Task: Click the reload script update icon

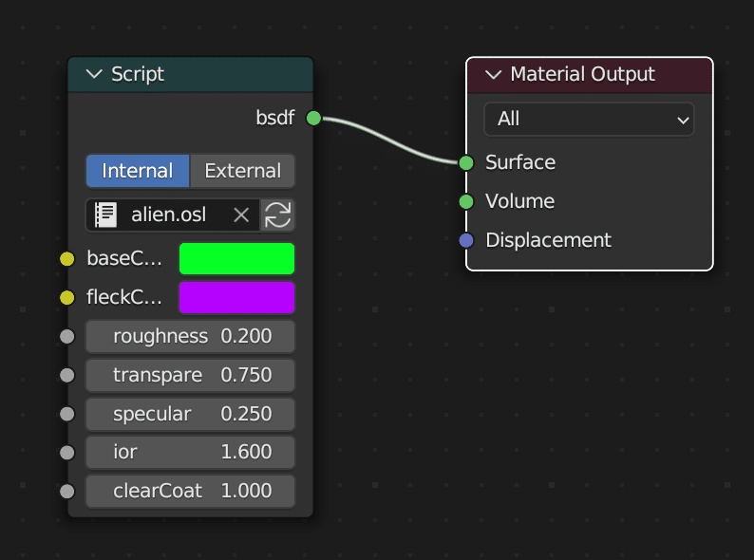Action: tap(278, 215)
